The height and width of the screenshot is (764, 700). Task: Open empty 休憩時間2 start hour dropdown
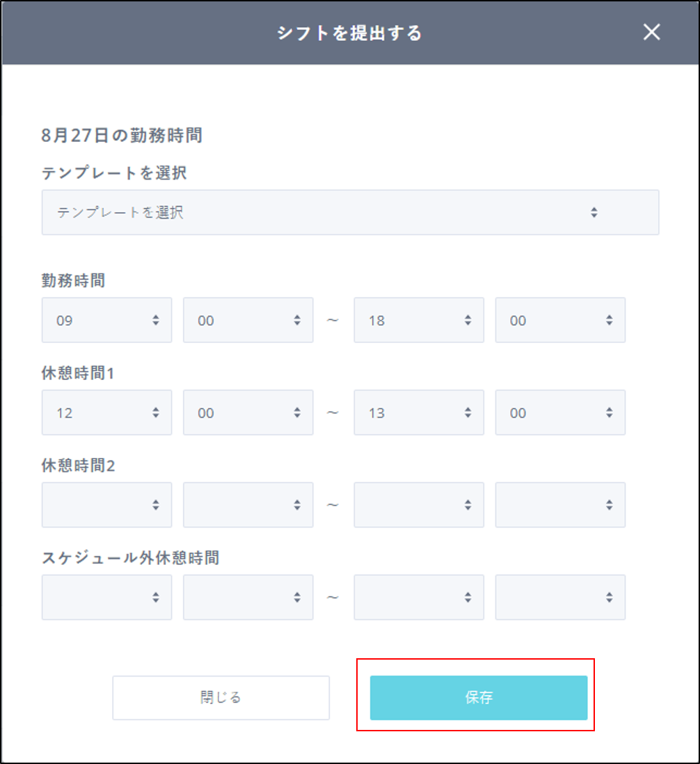106,504
